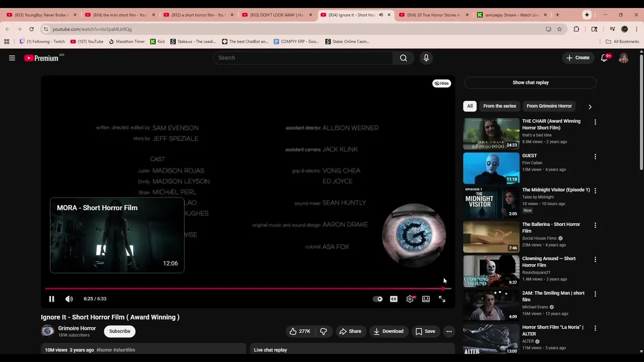Click the search magnifier button
The height and width of the screenshot is (362, 644).
[x=404, y=58]
